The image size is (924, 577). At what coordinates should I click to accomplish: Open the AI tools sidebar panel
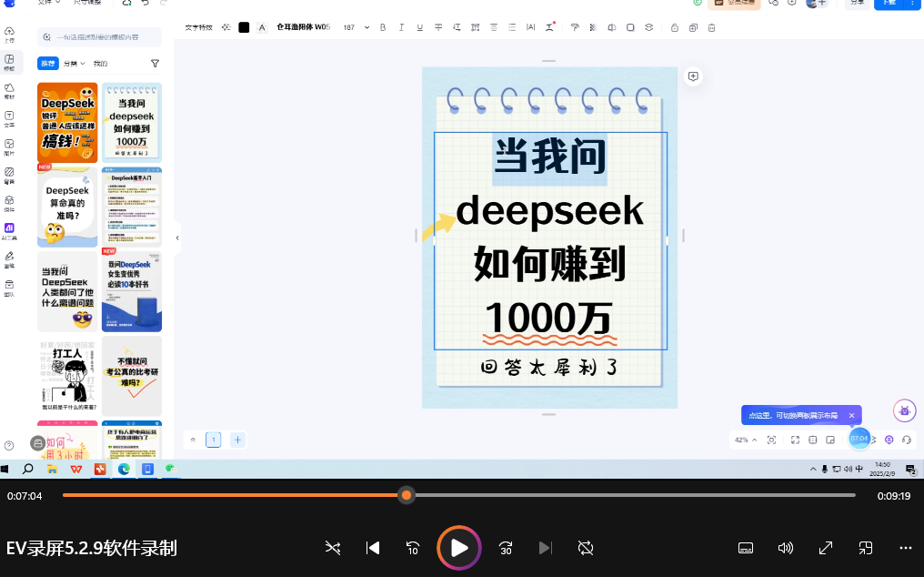click(9, 231)
